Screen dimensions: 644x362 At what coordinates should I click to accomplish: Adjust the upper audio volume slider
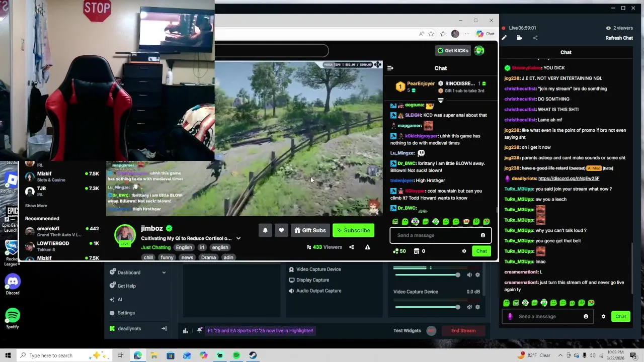pyautogui.click(x=457, y=275)
